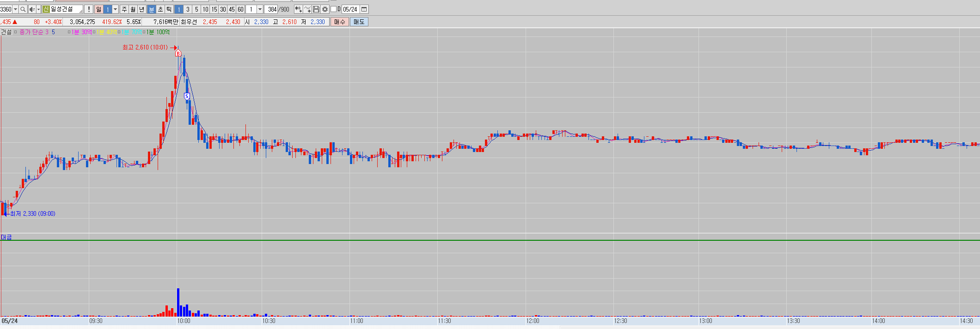Expand the stock code dropdown arrow
Image resolution: width=980 pixels, height=329 pixels.
15,9
